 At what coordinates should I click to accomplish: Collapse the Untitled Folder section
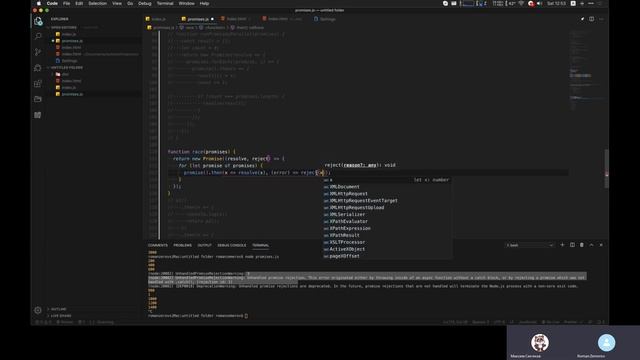coord(67,67)
